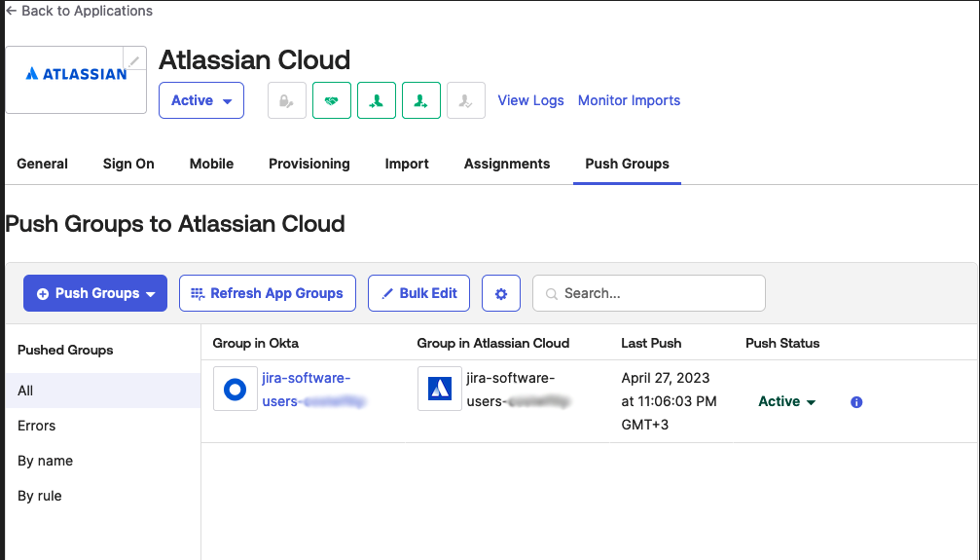Open the View Logs link
This screenshot has width=980, height=560.
pos(530,100)
